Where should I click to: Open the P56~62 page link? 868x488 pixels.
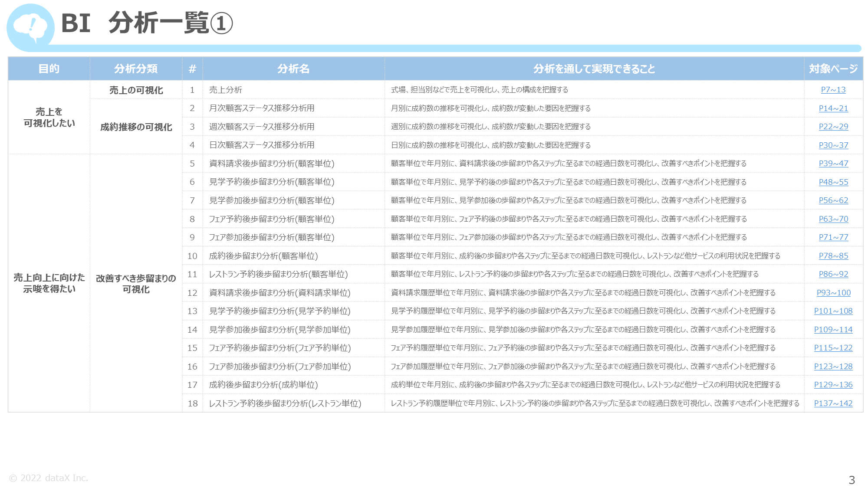833,200
